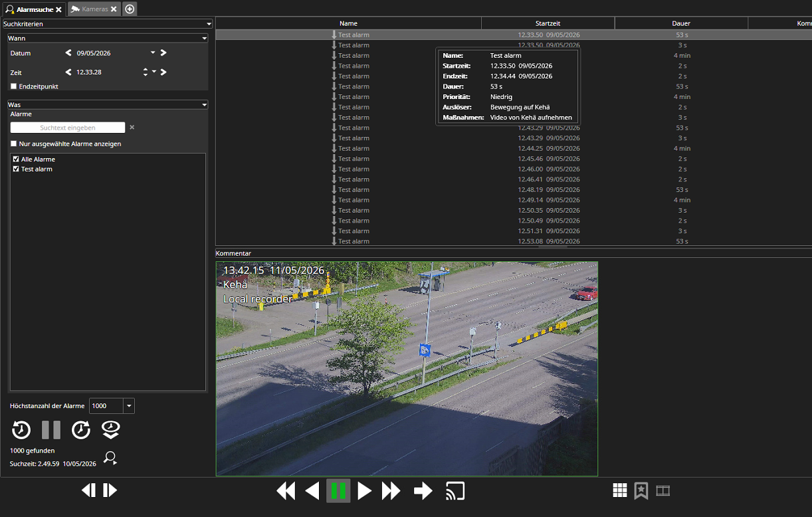This screenshot has width=812, height=517.
Task: Go to next date arrow
Action: coord(163,53)
